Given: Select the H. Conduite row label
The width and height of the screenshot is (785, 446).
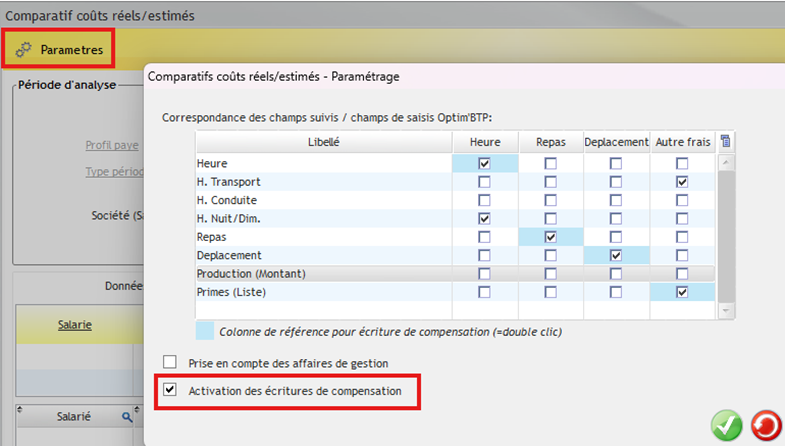Looking at the screenshot, I should (x=227, y=200).
